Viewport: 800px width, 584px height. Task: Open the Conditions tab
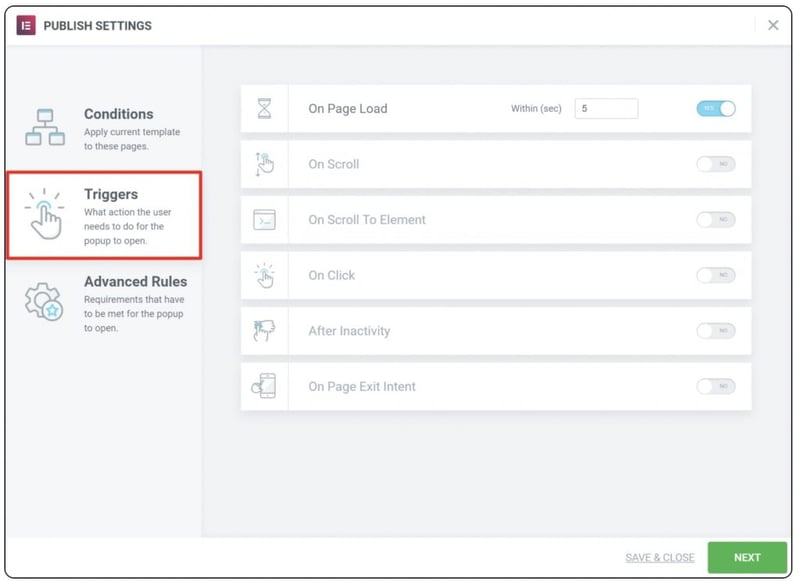[104, 129]
